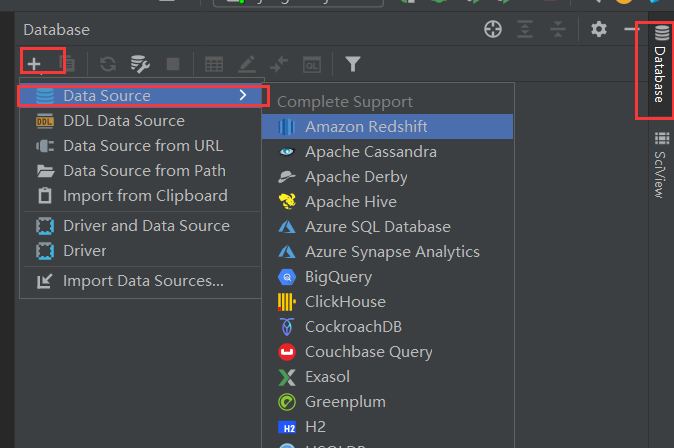Click the Duplicate data source icon
Image resolution: width=674 pixels, height=448 pixels.
coord(67,64)
